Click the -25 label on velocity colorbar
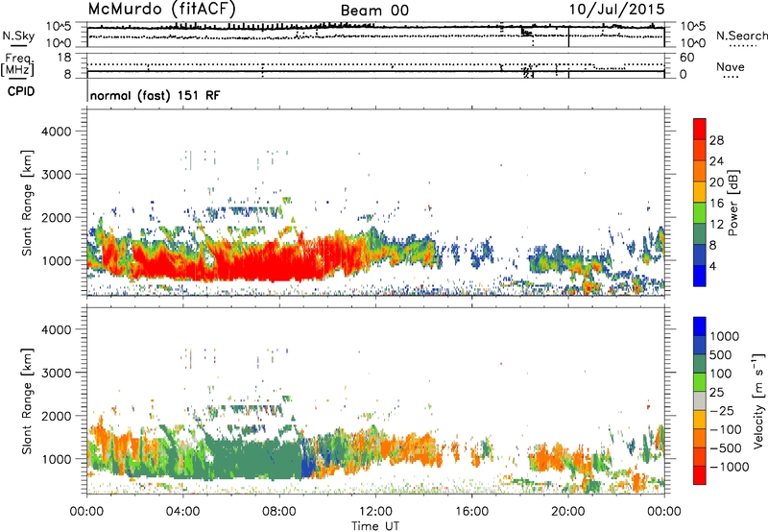 [x=723, y=411]
